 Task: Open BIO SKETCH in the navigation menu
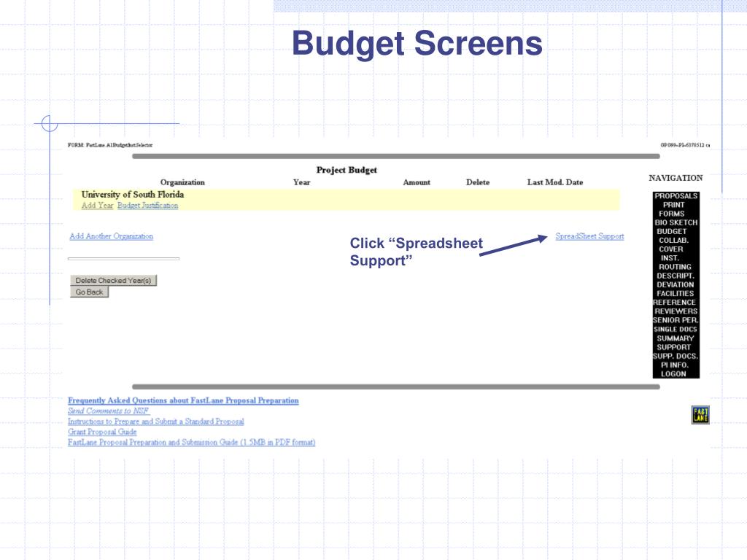[676, 222]
